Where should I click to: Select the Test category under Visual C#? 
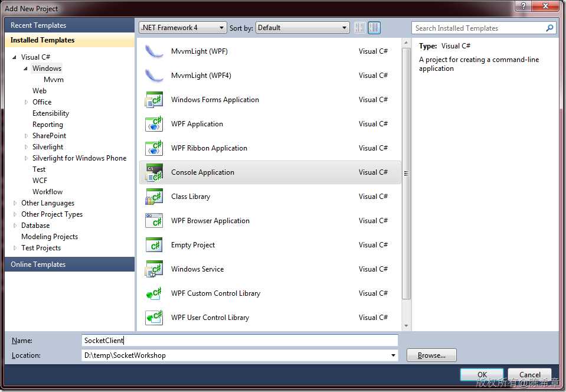tap(39, 169)
